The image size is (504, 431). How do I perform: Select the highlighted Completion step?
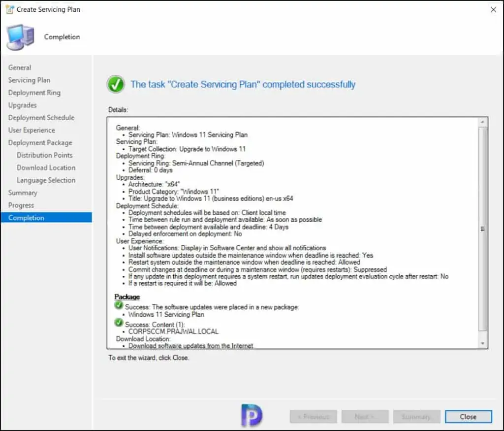[46, 217]
